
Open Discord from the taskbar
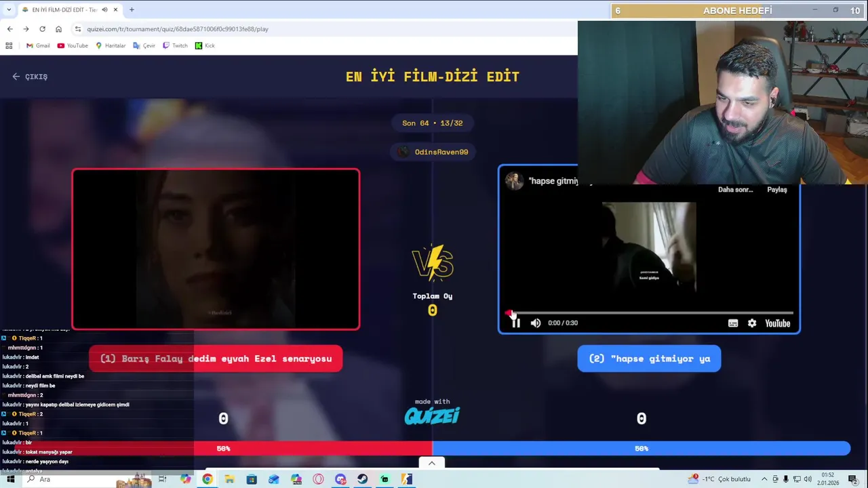pyautogui.click(x=340, y=479)
